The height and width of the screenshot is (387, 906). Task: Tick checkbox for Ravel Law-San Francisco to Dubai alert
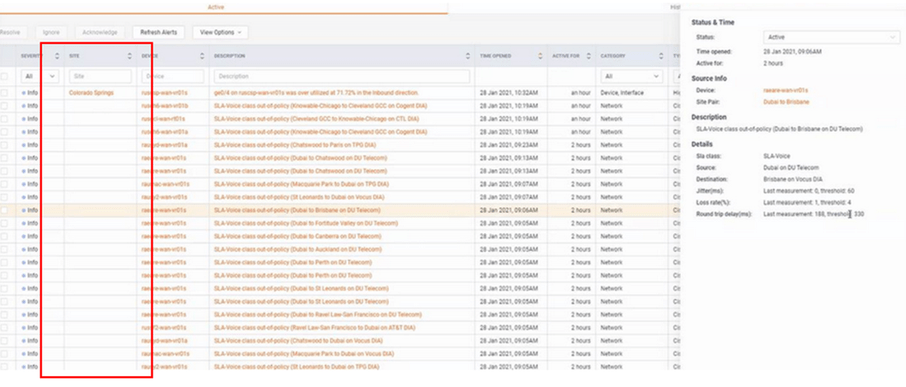(x=5, y=328)
